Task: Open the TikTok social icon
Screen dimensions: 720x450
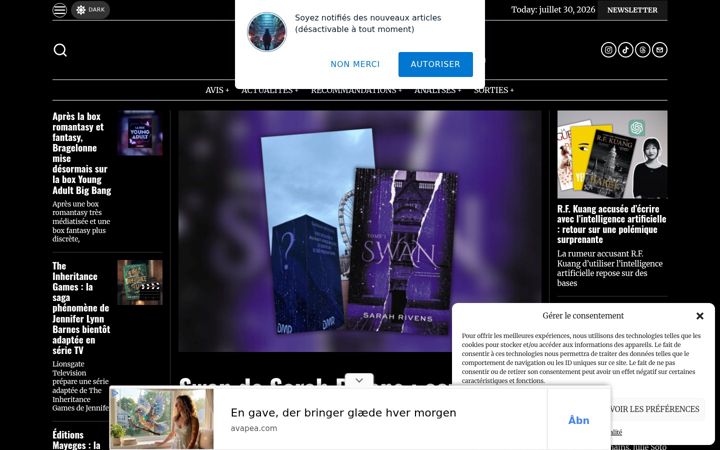Action: [x=625, y=50]
